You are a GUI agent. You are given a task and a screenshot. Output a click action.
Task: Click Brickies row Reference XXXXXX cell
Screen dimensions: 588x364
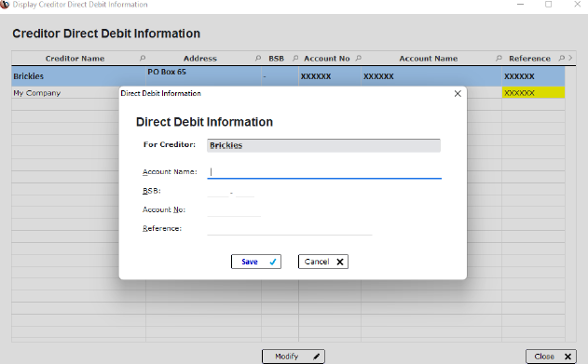(533, 76)
